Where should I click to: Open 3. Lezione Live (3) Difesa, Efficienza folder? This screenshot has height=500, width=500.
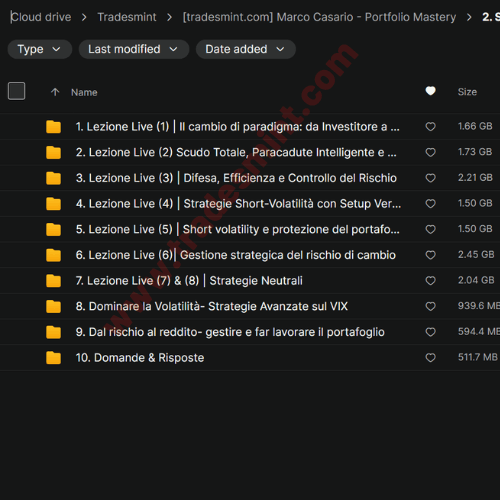click(x=236, y=178)
